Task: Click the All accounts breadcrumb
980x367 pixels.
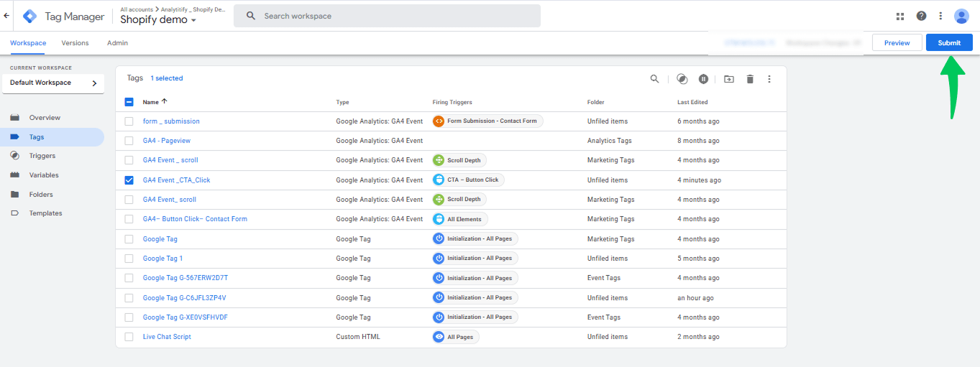Action: (137, 9)
